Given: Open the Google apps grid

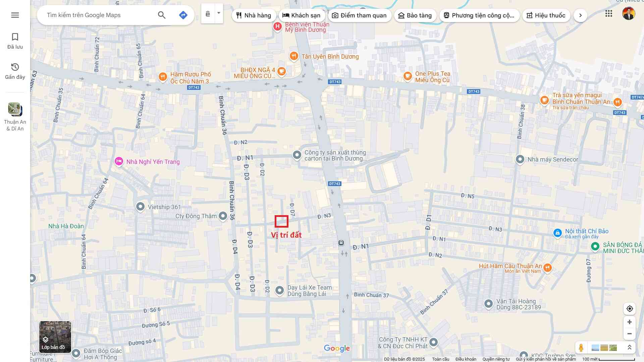Looking at the screenshot, I should [609, 14].
